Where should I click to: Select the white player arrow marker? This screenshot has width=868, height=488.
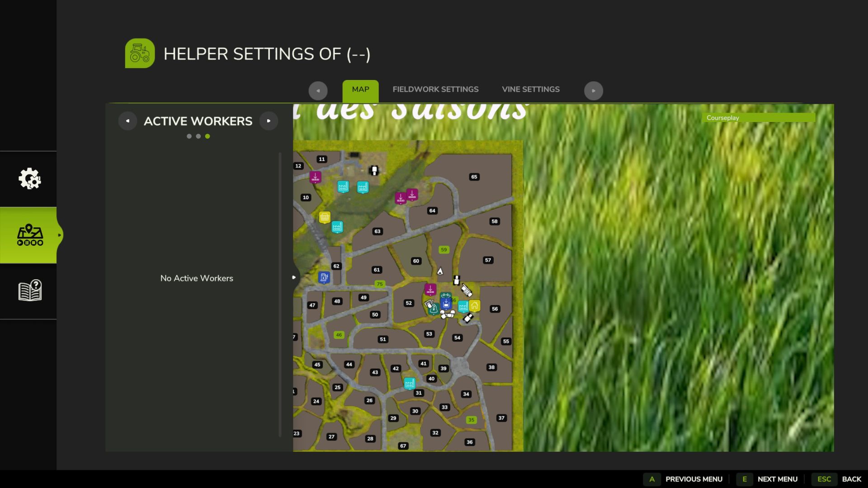point(440,271)
